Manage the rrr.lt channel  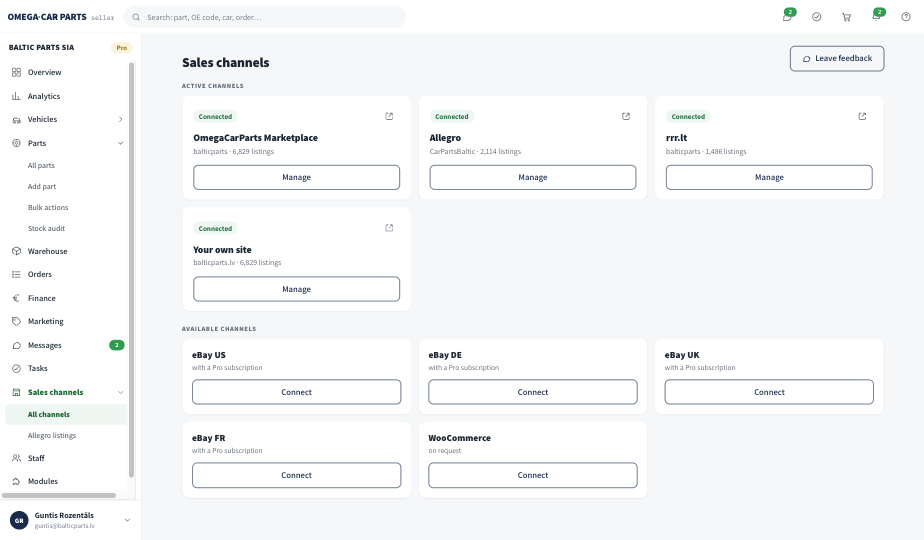[x=769, y=177]
